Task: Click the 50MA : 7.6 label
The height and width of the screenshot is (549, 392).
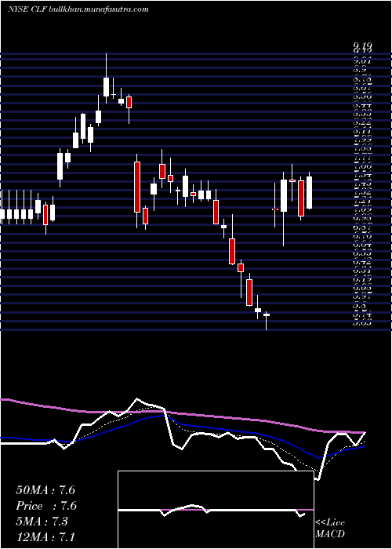Action: (45, 490)
